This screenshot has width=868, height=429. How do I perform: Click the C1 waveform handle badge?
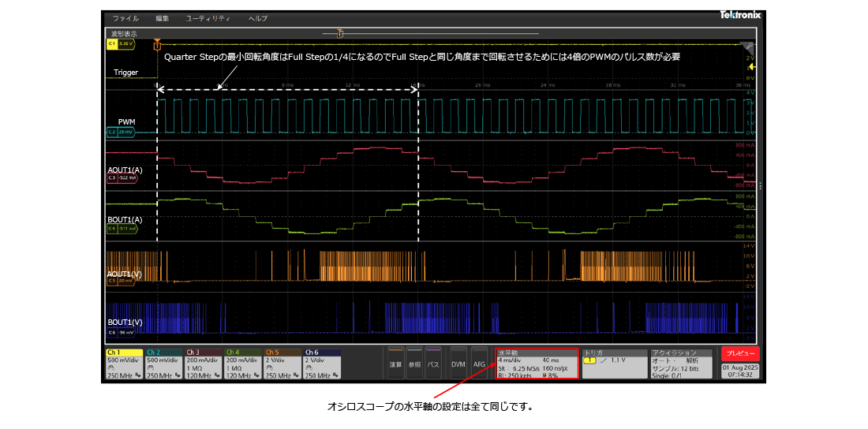click(x=121, y=44)
